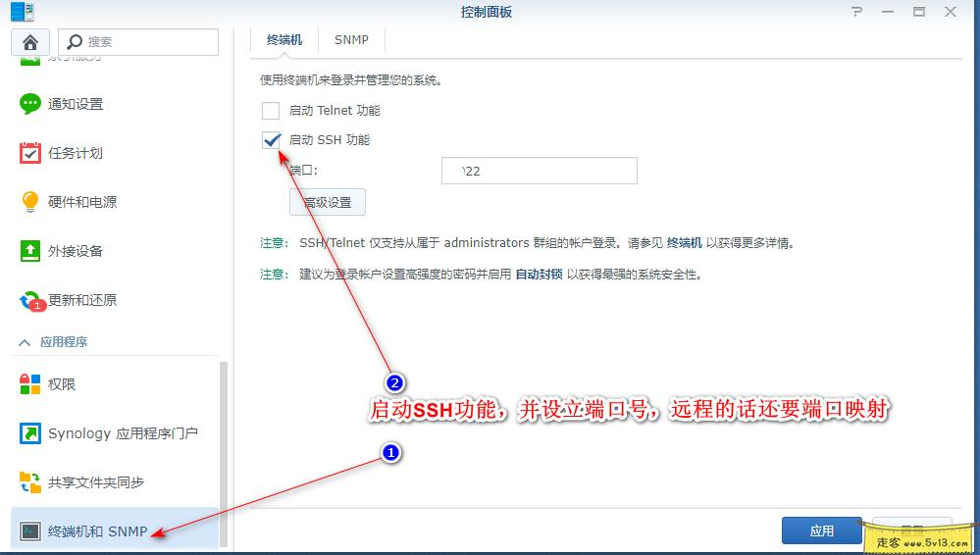Open 任务计划 calendar icon
The image size is (980, 555).
30,153
